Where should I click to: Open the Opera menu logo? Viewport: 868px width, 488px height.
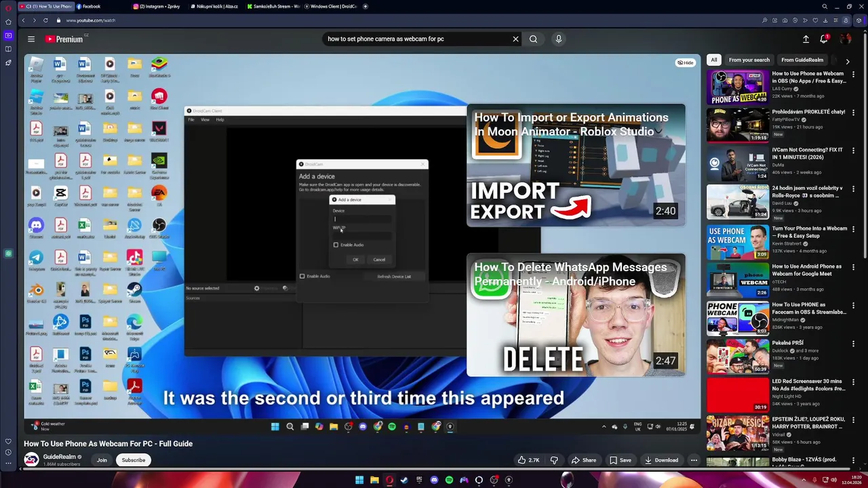[8, 7]
